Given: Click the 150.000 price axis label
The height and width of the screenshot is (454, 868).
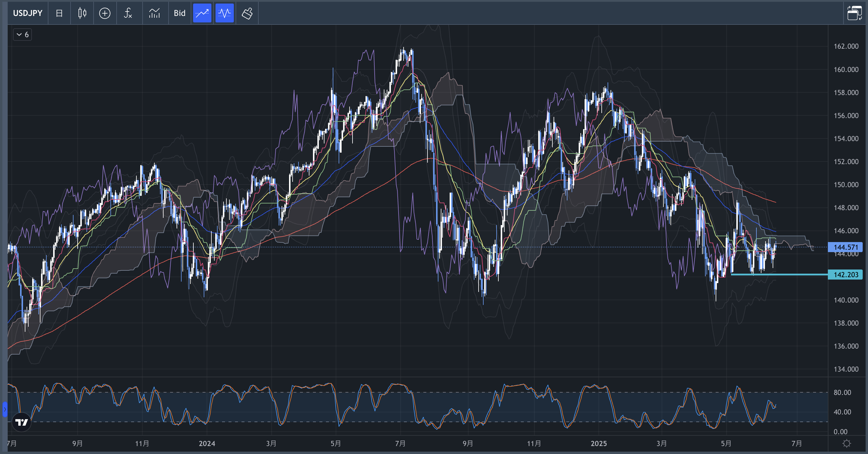Looking at the screenshot, I should click(x=846, y=184).
